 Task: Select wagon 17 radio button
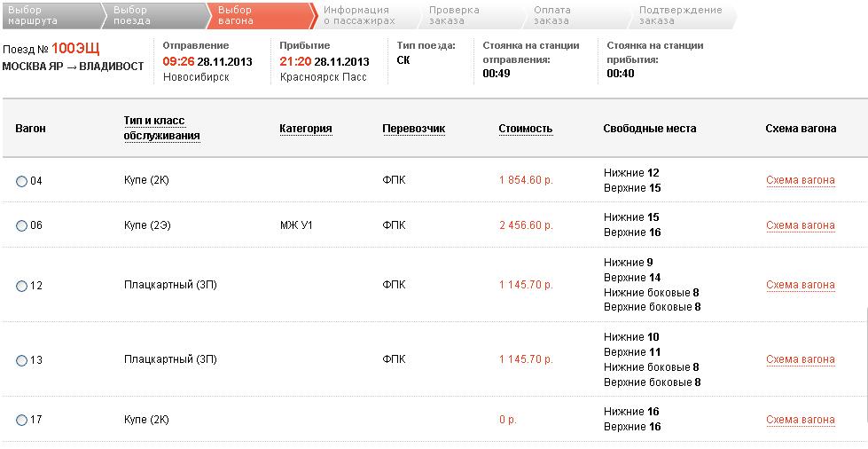tap(21, 420)
